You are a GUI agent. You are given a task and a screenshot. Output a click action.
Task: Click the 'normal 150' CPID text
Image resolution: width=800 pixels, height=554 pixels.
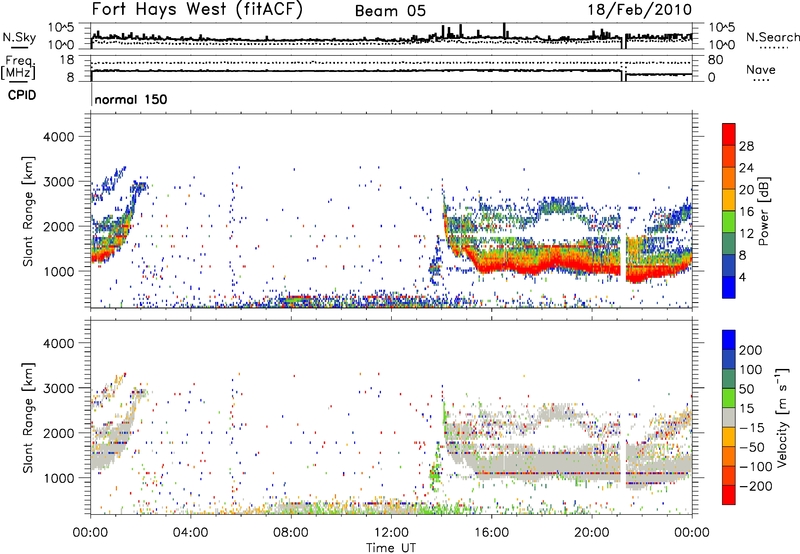(131, 99)
